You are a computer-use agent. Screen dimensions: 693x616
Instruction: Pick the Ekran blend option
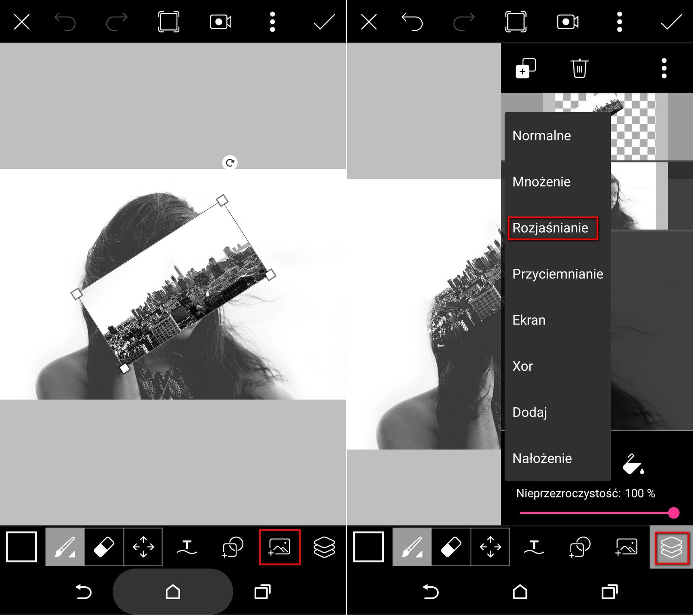tap(529, 320)
